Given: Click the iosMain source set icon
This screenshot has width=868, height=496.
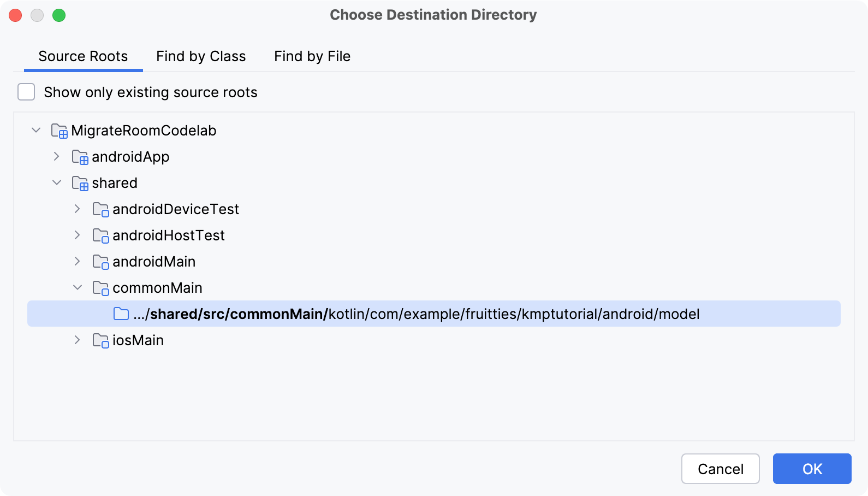Looking at the screenshot, I should click(100, 341).
